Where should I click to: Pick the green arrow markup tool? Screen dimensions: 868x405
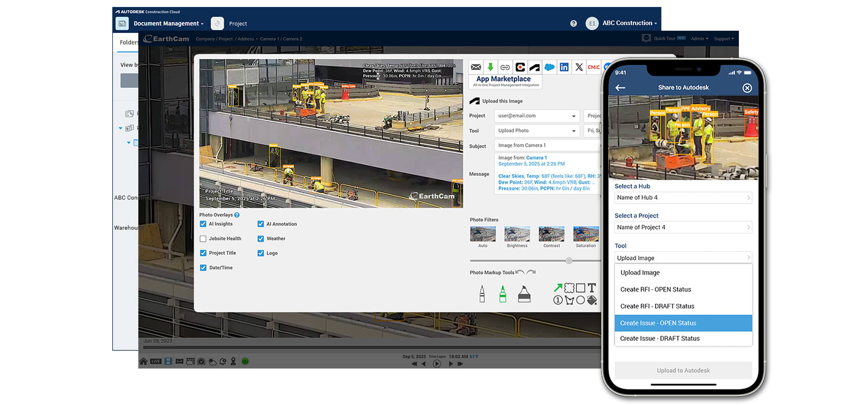(558, 288)
